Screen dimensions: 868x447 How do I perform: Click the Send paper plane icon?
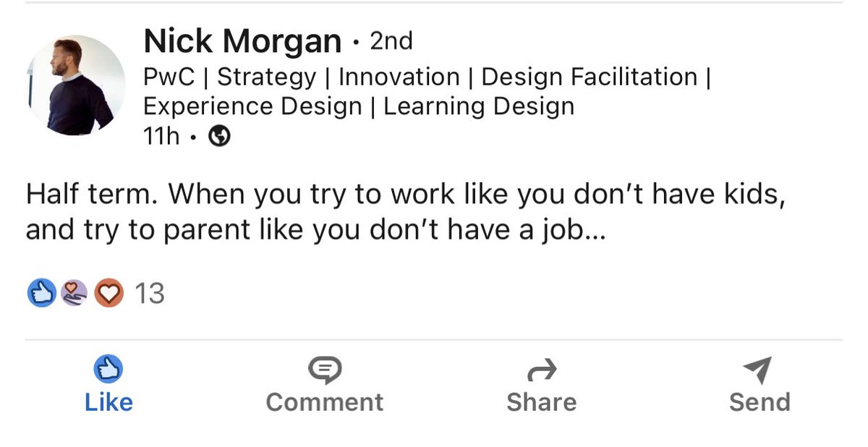[758, 370]
